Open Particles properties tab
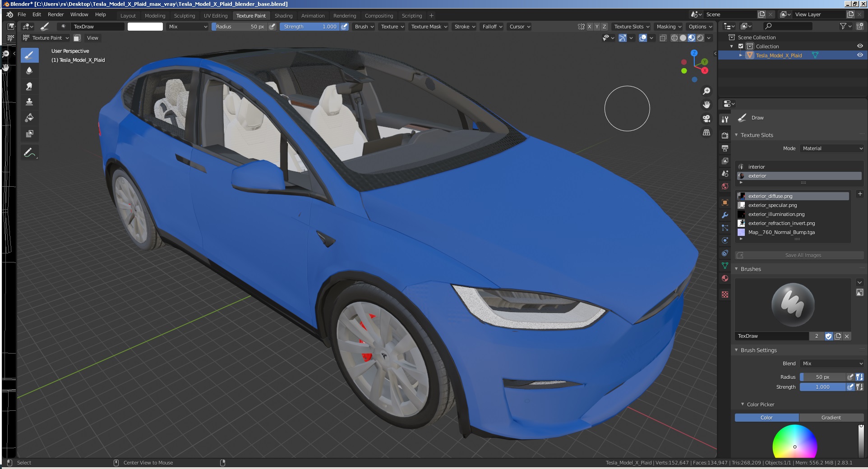Image resolution: width=868 pixels, height=469 pixels. point(725,228)
